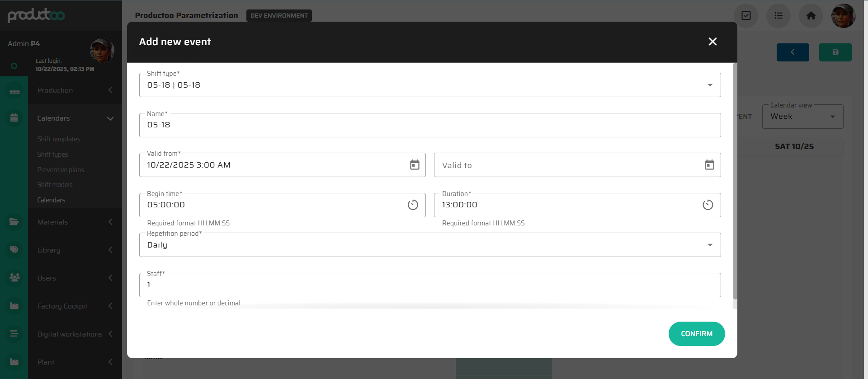Open Preventive plans in the sidebar
868x379 pixels.
pos(61,170)
